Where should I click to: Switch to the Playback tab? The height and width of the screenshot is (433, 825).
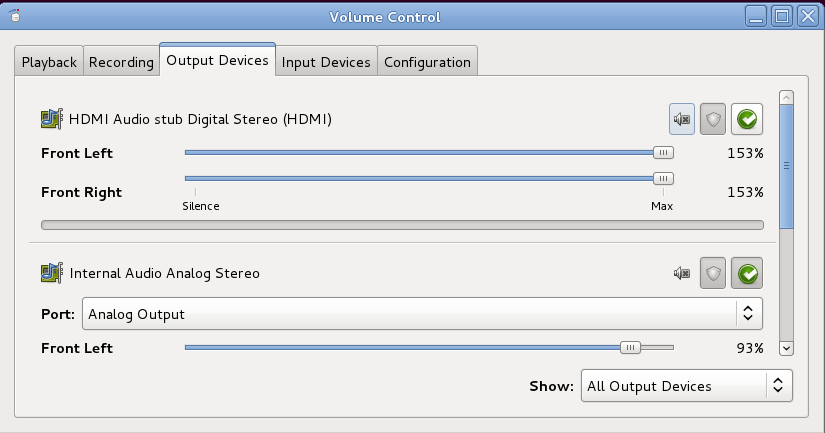(x=49, y=62)
